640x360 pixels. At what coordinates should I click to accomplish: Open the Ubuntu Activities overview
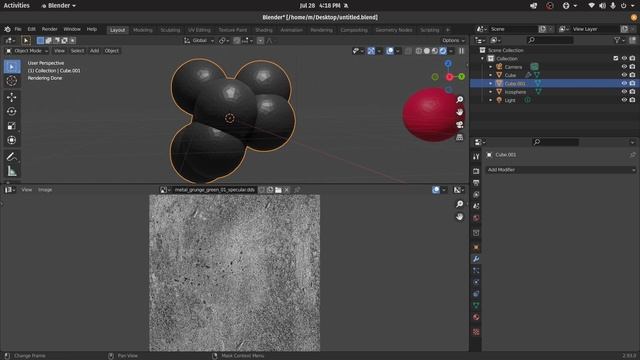[x=17, y=6]
